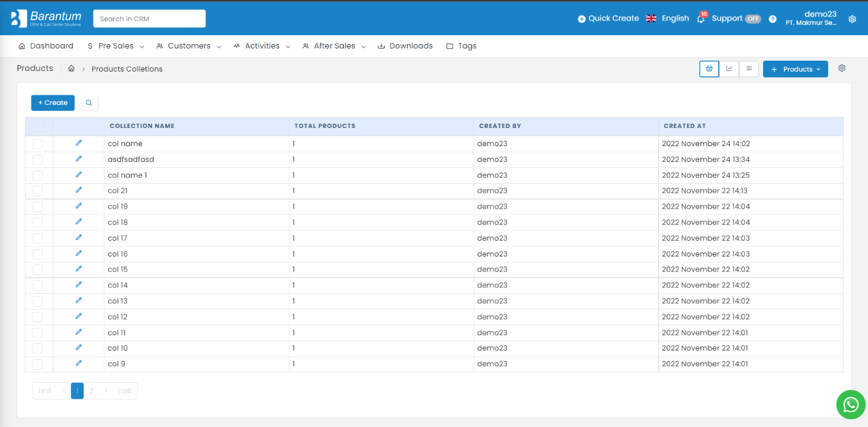
Task: Open account settings gear in header
Action: [852, 19]
